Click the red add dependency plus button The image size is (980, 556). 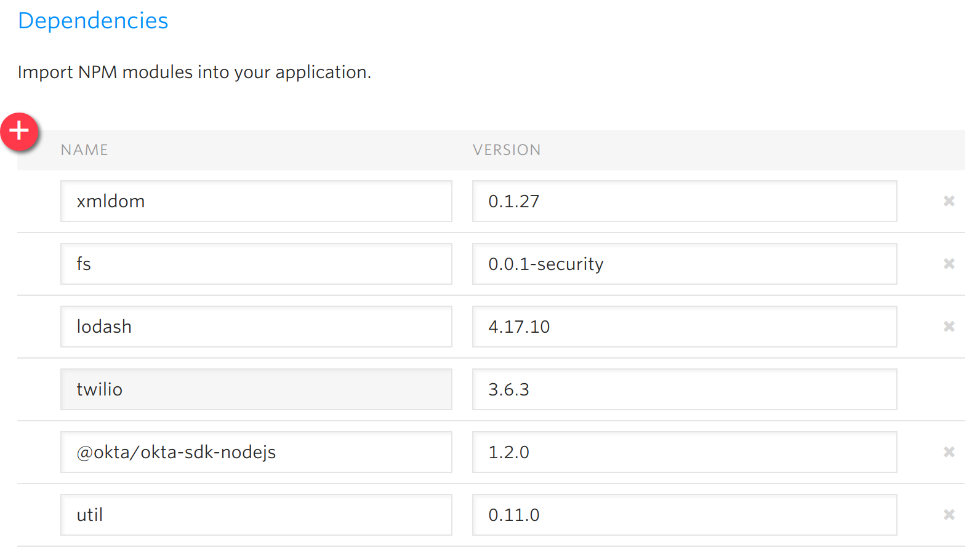20,131
